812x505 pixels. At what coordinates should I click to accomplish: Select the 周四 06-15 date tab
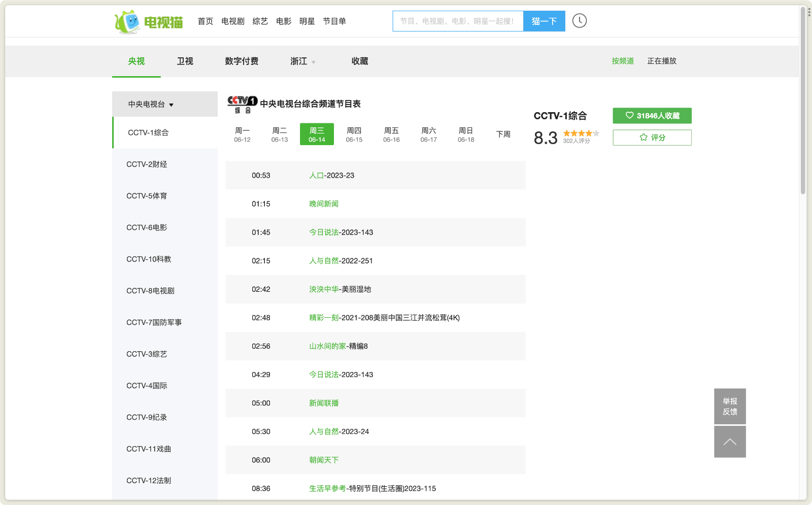coord(354,134)
